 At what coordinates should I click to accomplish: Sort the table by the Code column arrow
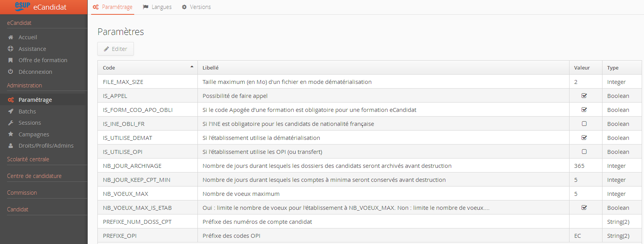click(x=192, y=67)
